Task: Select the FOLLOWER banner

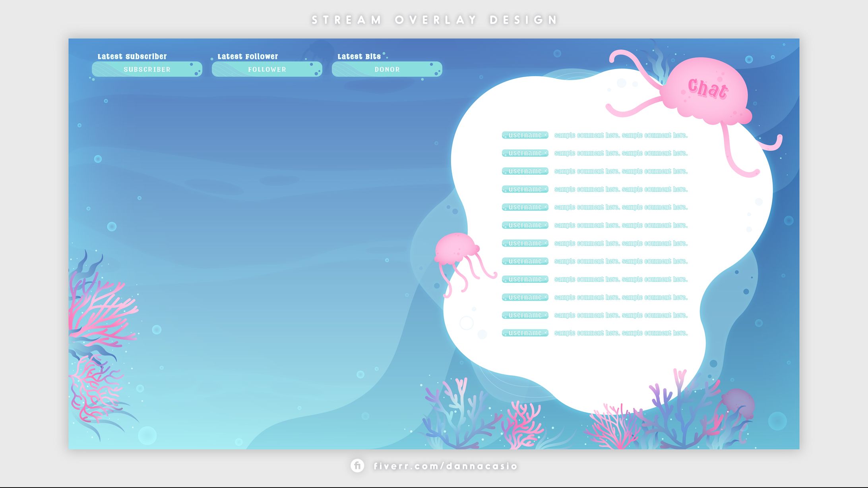Action: (267, 69)
